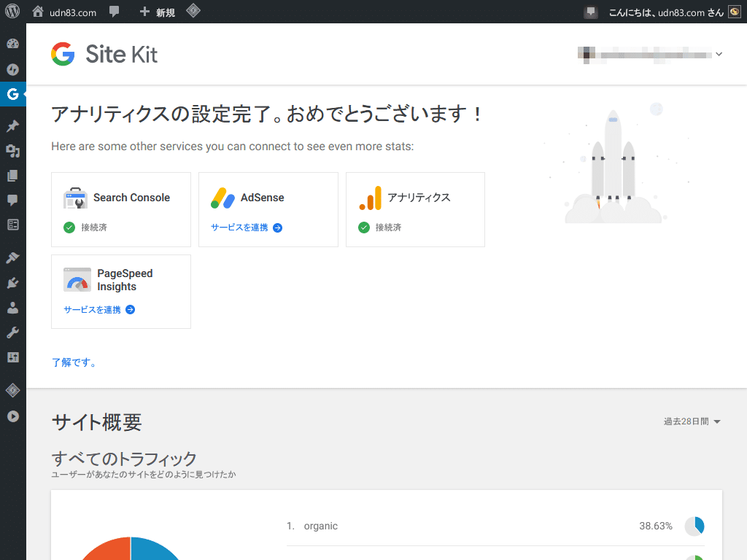
Task: Open Media library icon in sidebar
Action: 13,151
